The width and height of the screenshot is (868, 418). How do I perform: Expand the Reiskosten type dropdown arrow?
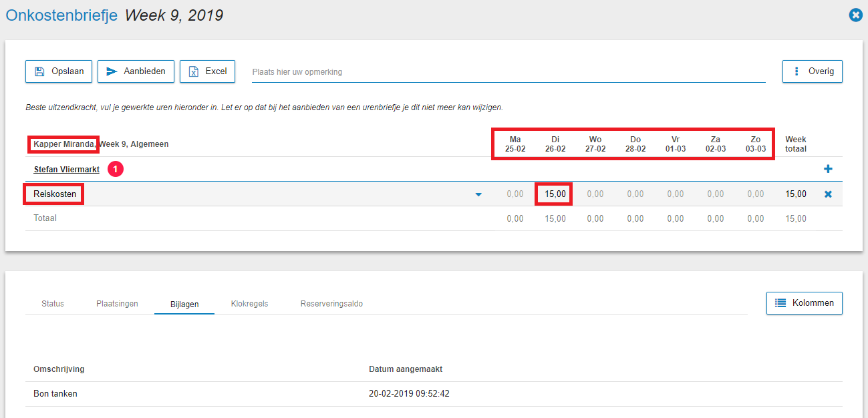pyautogui.click(x=478, y=195)
